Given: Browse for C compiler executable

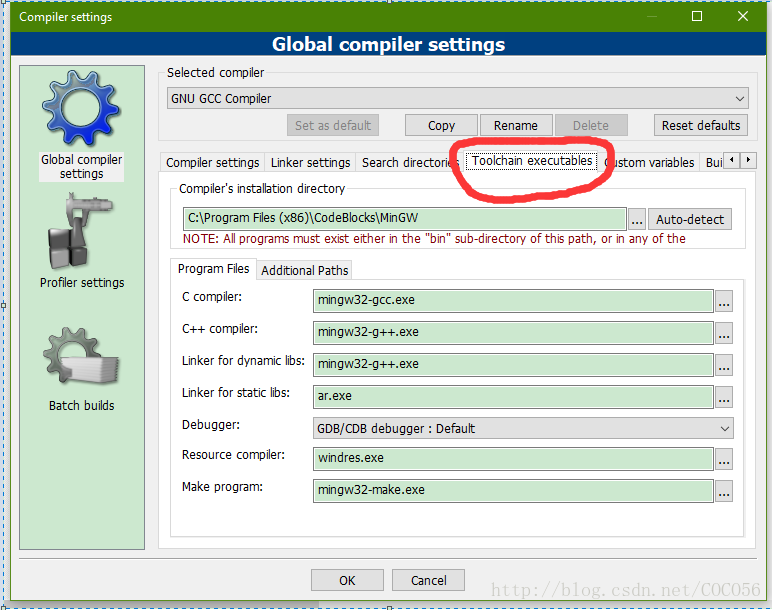Looking at the screenshot, I should [x=724, y=301].
